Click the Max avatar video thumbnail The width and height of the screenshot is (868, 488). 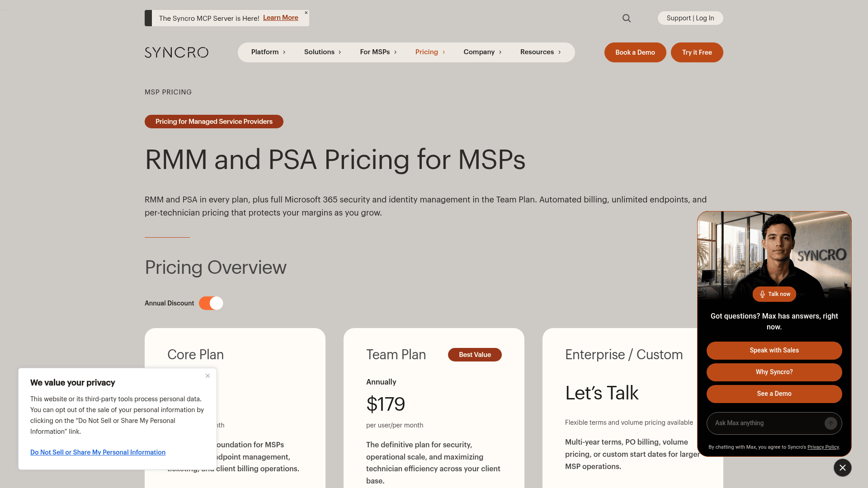(774, 255)
